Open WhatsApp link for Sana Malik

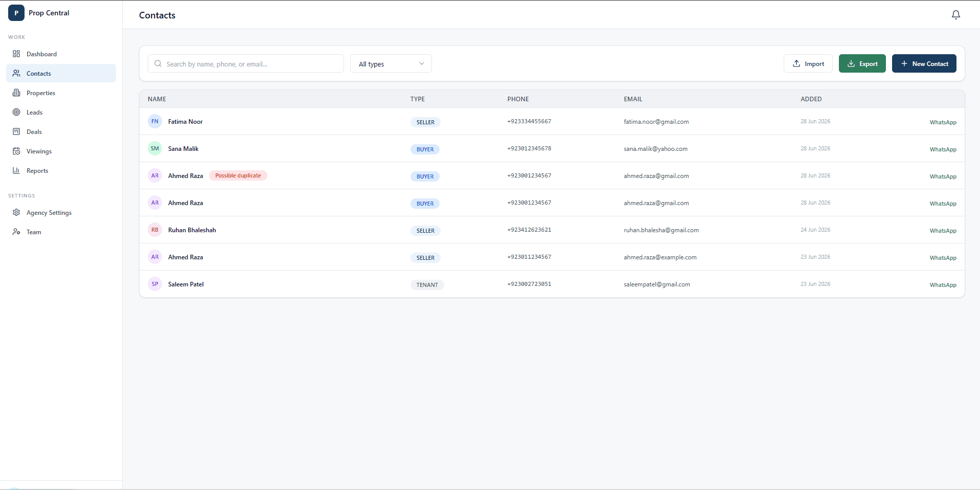pos(943,149)
